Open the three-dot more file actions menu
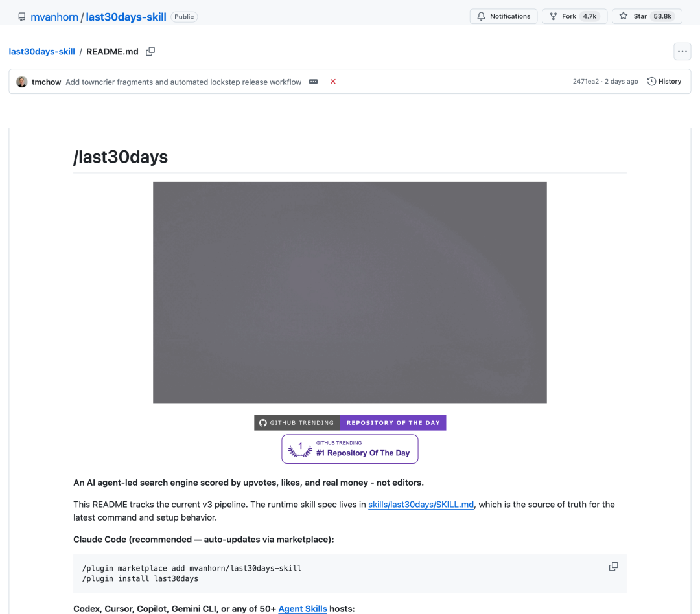Screen dimensions: 700x614 coord(682,51)
